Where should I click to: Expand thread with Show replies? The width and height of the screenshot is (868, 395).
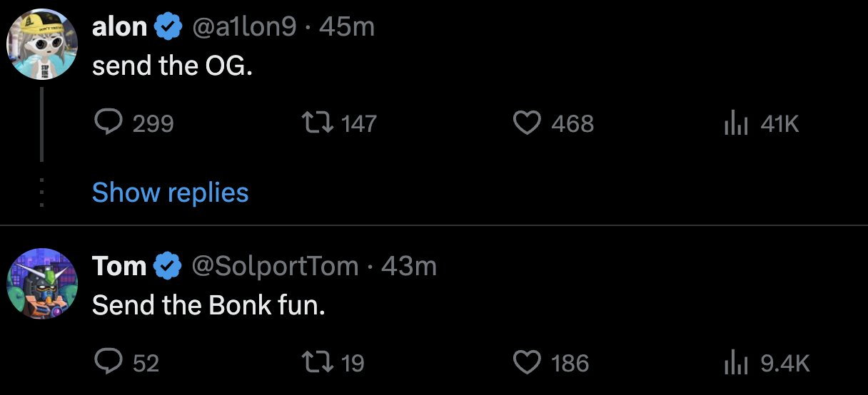(170, 193)
